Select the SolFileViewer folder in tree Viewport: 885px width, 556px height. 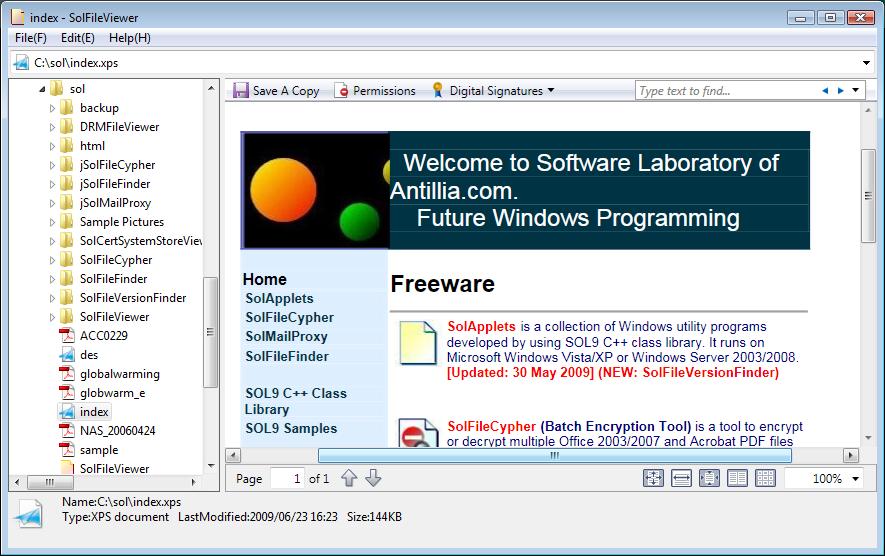115,317
